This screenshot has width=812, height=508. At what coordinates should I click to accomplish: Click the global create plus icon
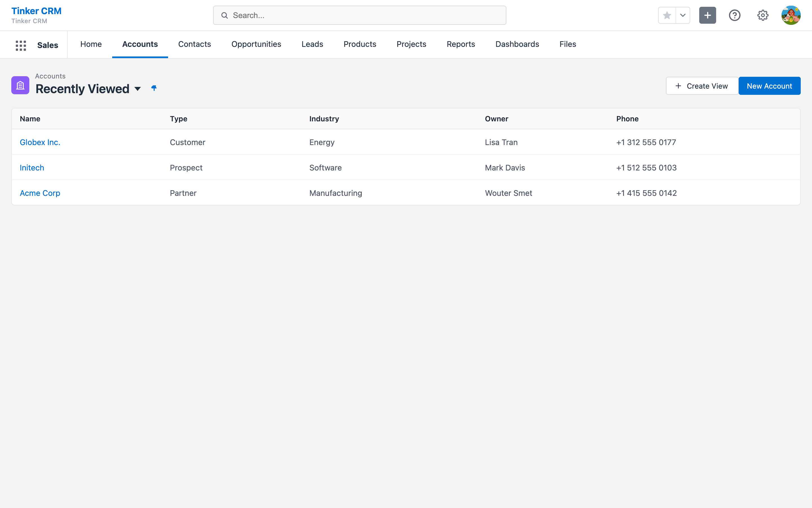pos(708,16)
